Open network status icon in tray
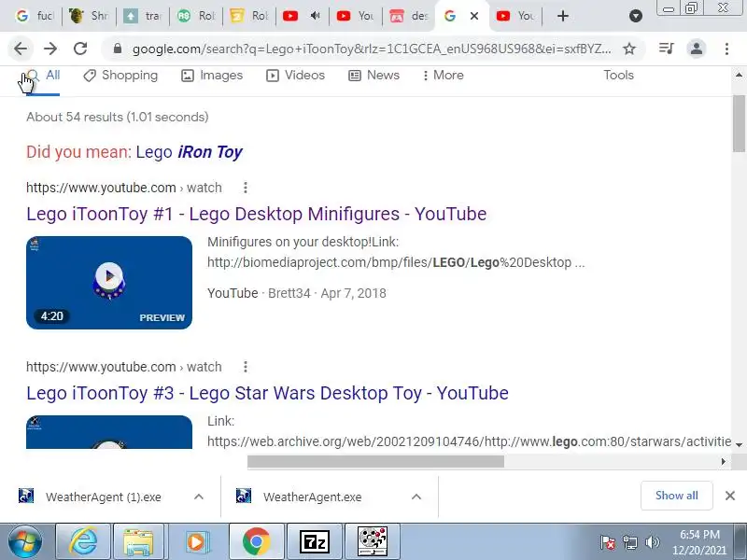 (629, 542)
